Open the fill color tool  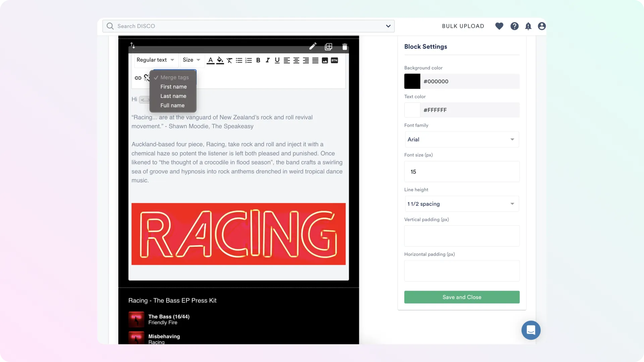(x=220, y=60)
